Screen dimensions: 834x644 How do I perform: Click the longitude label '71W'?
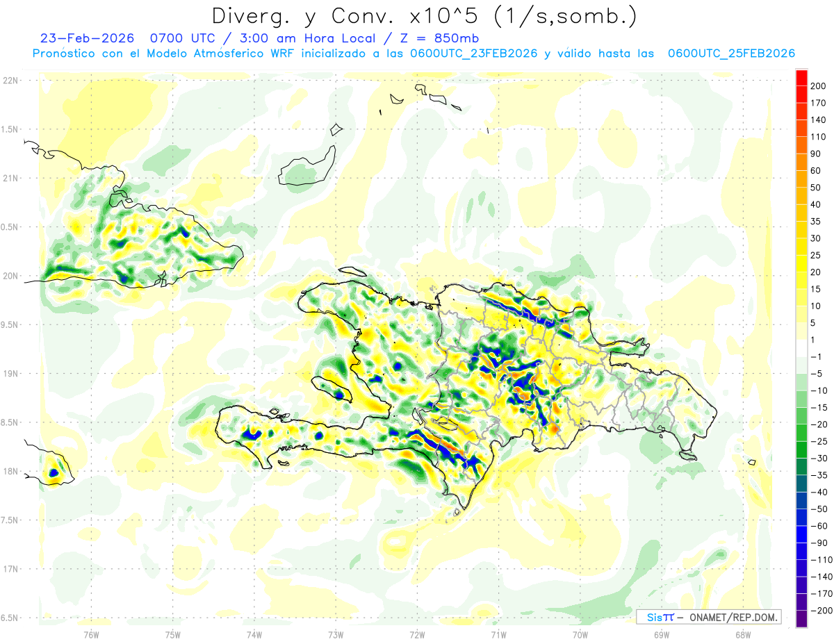(498, 634)
